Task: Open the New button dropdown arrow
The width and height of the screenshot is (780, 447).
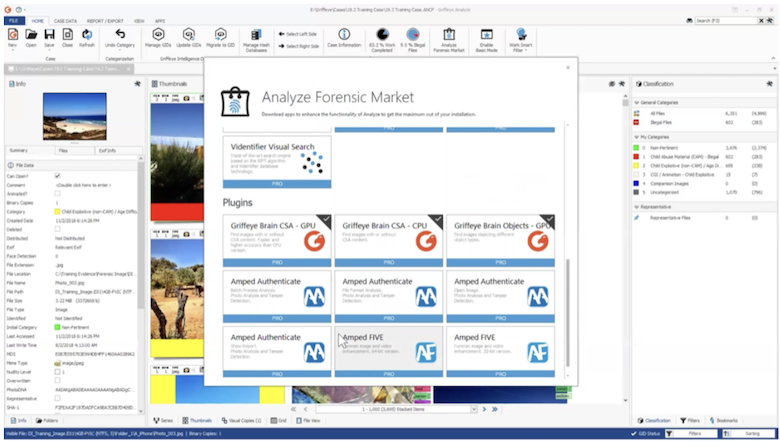Action: (x=13, y=50)
